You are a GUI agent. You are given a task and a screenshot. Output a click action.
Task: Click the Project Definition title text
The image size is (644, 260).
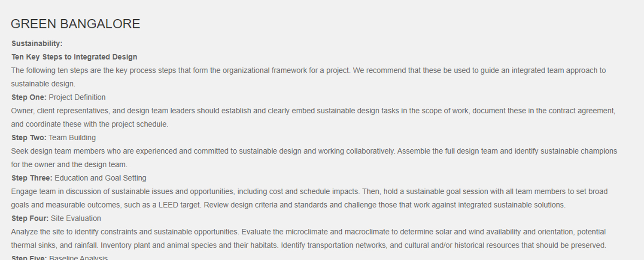[x=77, y=97]
